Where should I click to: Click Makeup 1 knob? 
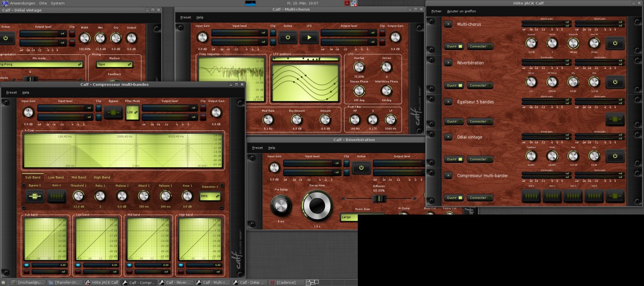click(x=122, y=195)
